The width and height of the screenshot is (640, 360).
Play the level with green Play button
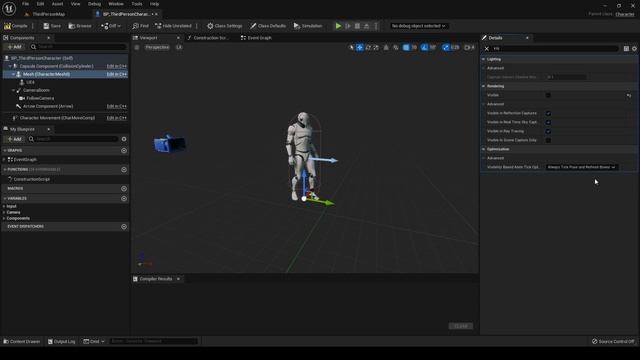click(x=338, y=26)
